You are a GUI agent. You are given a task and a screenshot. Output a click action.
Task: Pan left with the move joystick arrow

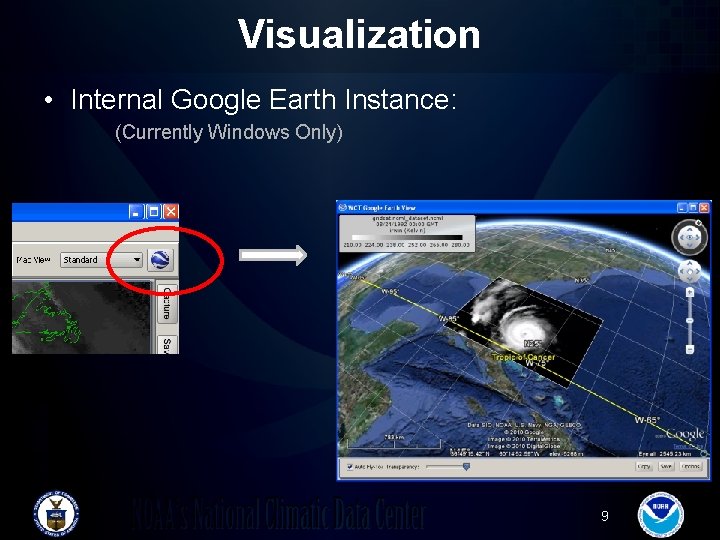tap(681, 272)
